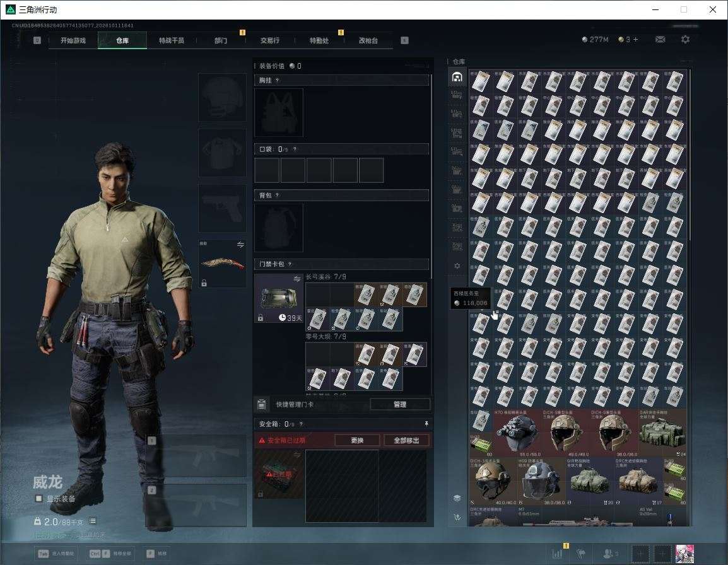
Task: Click the stats bar-chart icon at bottom
Action: pos(556,554)
